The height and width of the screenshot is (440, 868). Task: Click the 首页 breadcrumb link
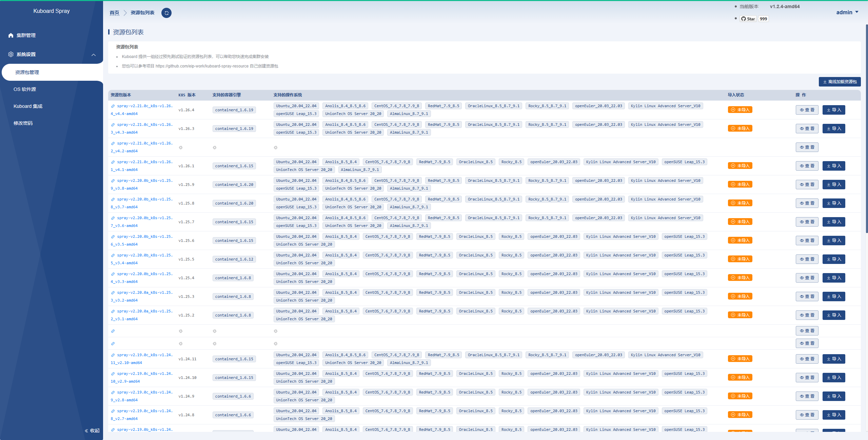point(114,13)
